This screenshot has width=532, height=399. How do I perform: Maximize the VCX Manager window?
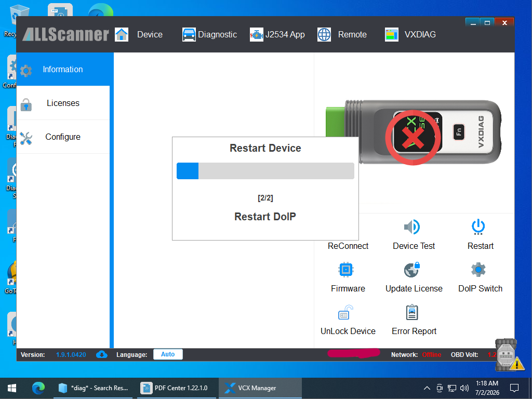tap(487, 23)
